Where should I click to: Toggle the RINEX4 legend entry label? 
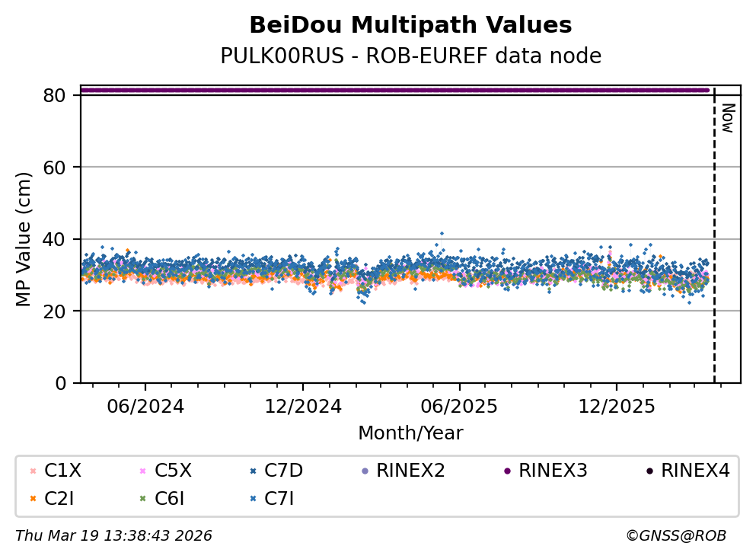pyautogui.click(x=695, y=471)
